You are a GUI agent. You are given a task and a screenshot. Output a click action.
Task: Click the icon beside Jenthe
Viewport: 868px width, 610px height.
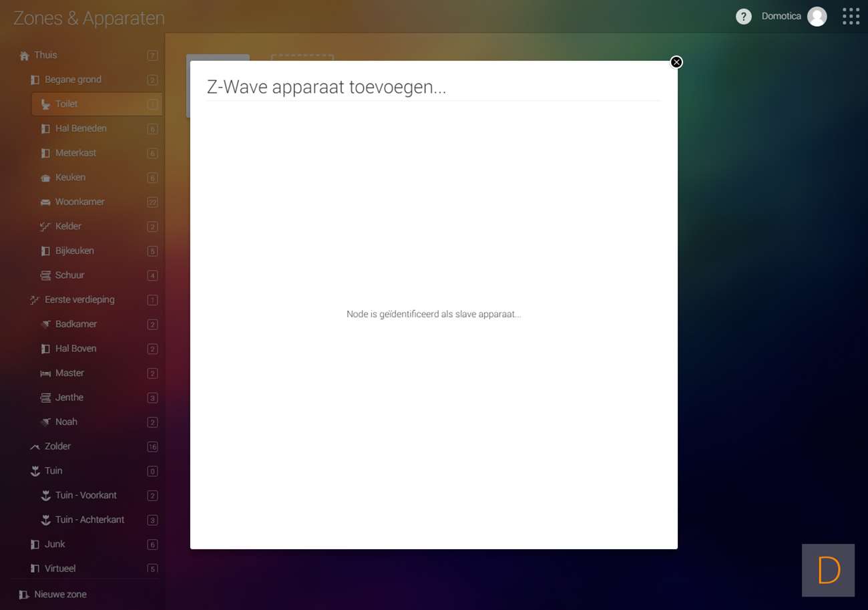(45, 398)
